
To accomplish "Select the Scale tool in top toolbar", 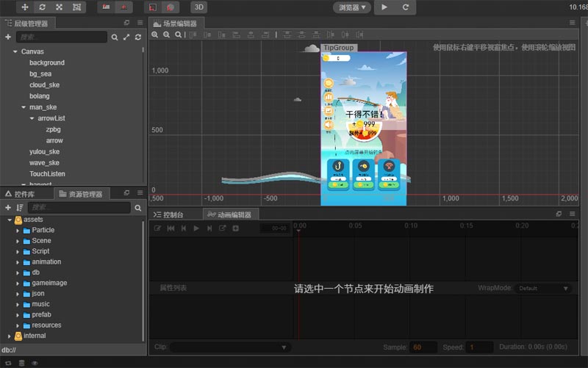I will (60, 7).
